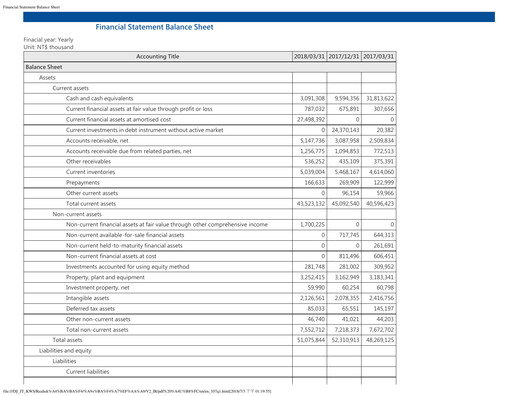The height and width of the screenshot is (396, 512).
Task: Click Non-current financial assets at cost label
Action: pos(111,256)
